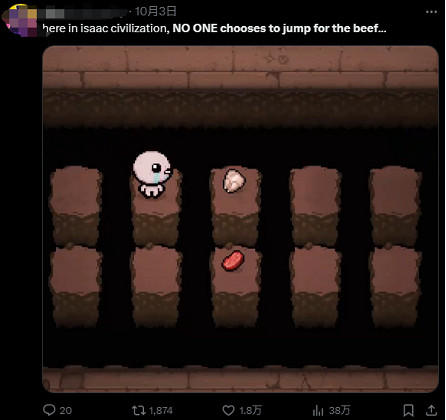Click the red beef item in image
This screenshot has height=420, width=446.
pyautogui.click(x=233, y=261)
